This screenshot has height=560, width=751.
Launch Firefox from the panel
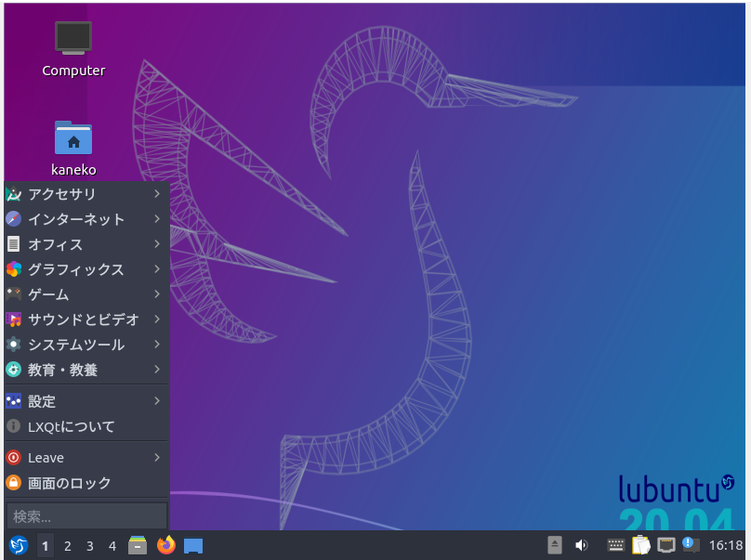pos(166,545)
